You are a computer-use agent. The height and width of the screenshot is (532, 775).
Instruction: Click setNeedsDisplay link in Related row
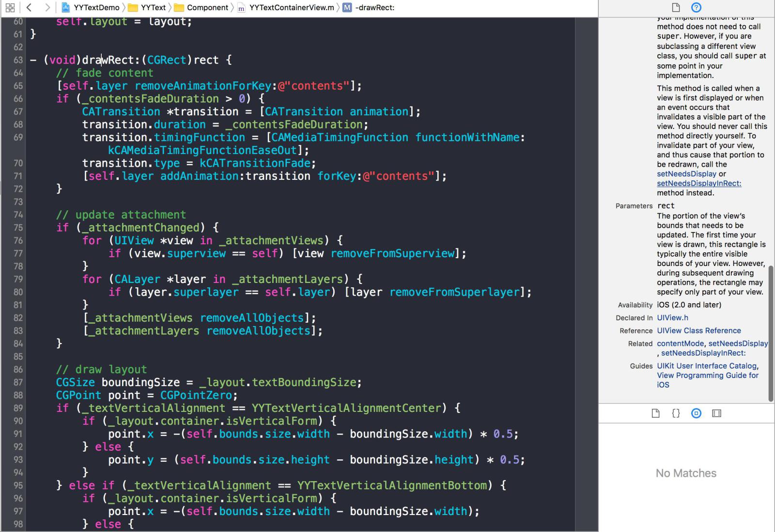pyautogui.click(x=738, y=344)
